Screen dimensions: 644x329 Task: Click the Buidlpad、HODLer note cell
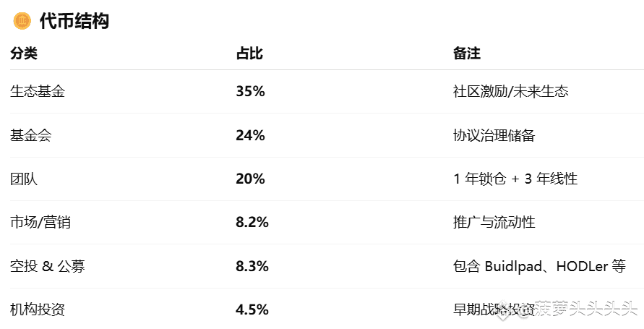tap(539, 266)
